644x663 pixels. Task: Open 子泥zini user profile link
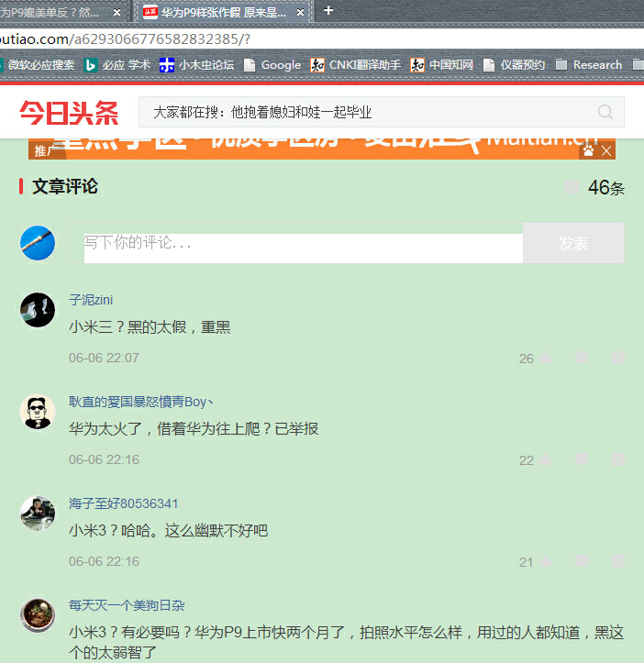[91, 300]
